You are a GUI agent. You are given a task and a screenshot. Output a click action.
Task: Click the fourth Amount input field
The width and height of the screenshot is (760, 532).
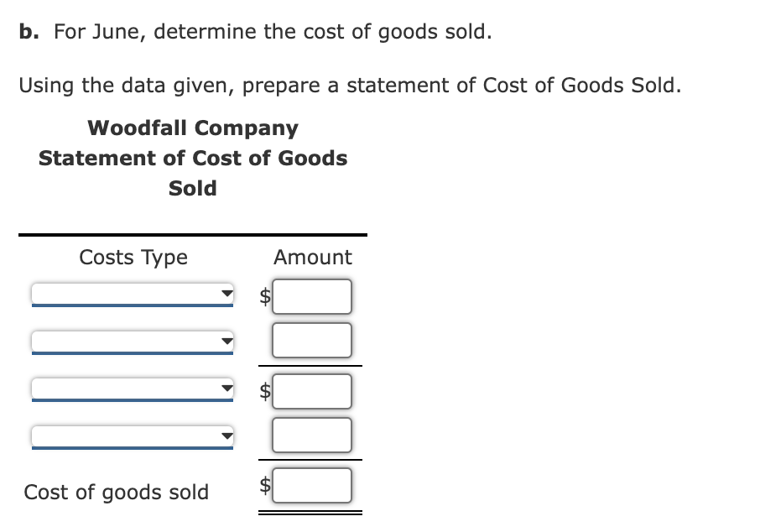[x=311, y=434]
